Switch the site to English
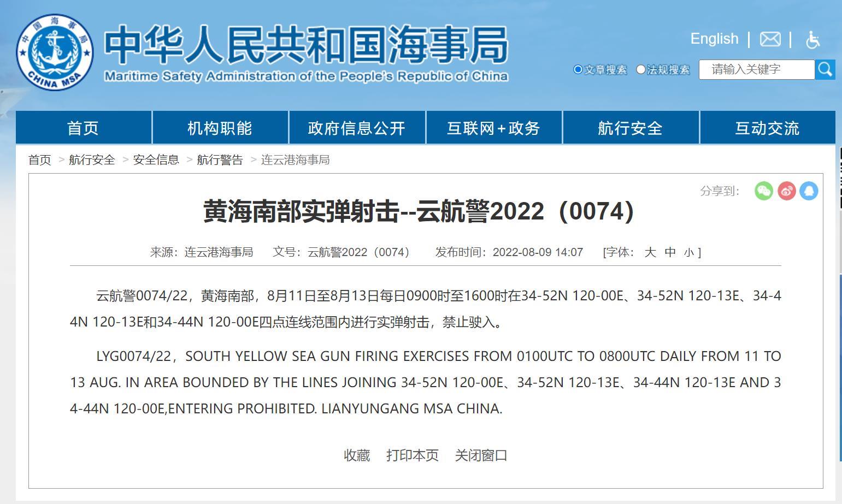Screen dimensions: 842x504 pos(714,39)
